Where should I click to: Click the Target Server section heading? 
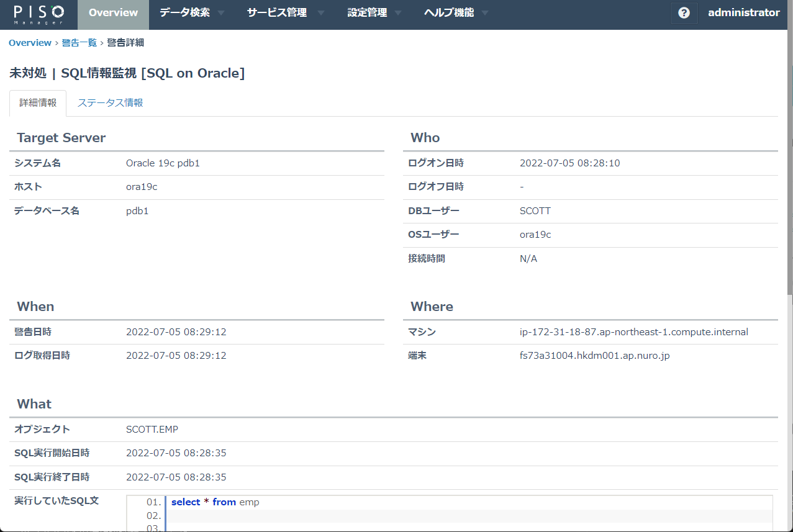(x=61, y=138)
